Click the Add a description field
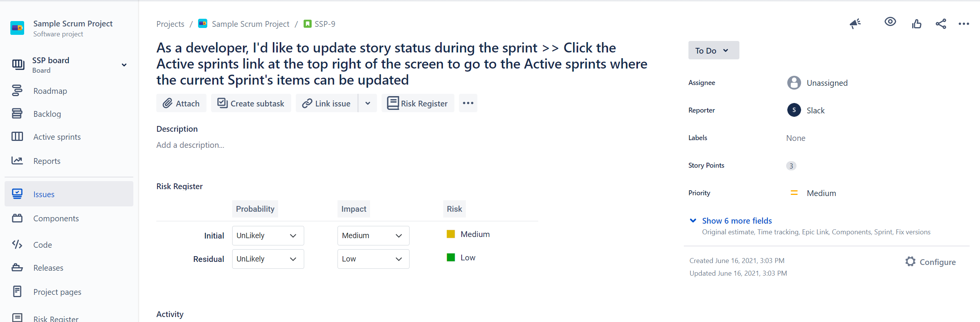The width and height of the screenshot is (980, 322). (x=190, y=145)
